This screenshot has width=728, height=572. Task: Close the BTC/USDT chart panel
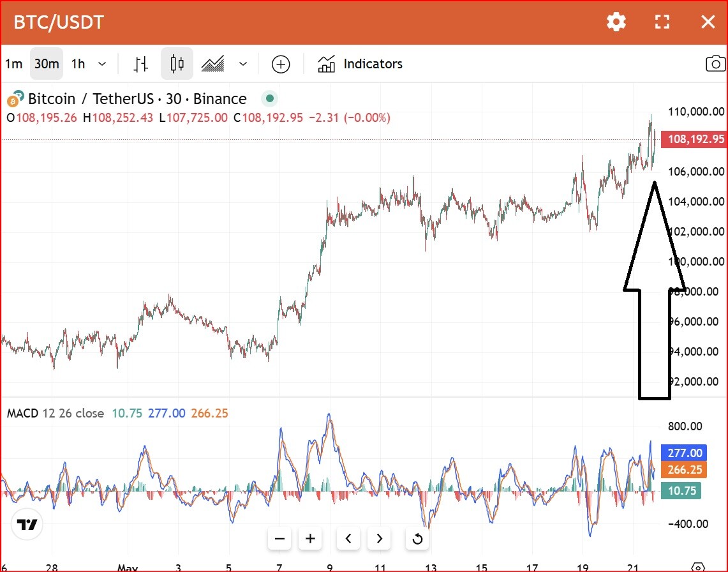click(x=708, y=22)
